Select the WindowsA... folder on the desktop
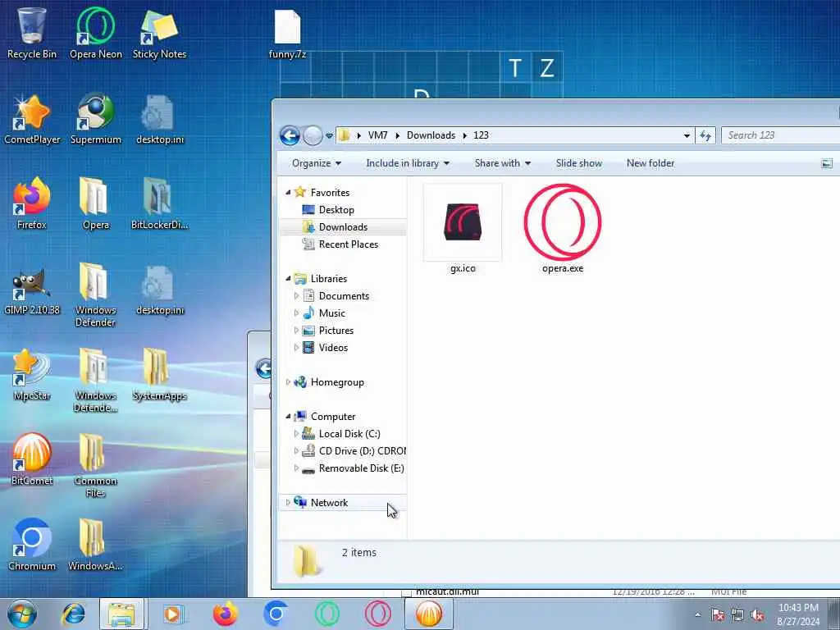The image size is (840, 630). click(95, 545)
